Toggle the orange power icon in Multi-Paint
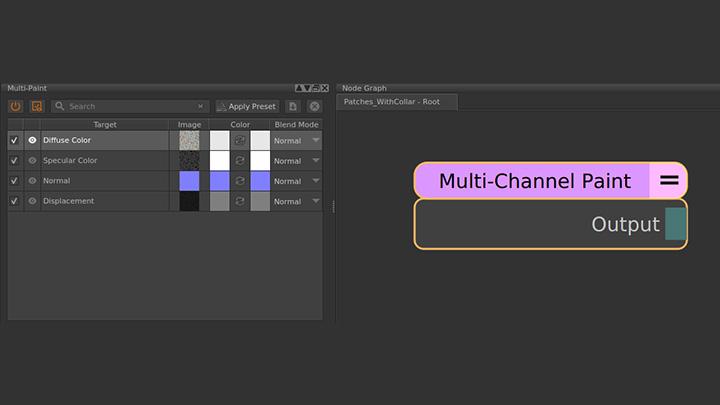 point(16,107)
